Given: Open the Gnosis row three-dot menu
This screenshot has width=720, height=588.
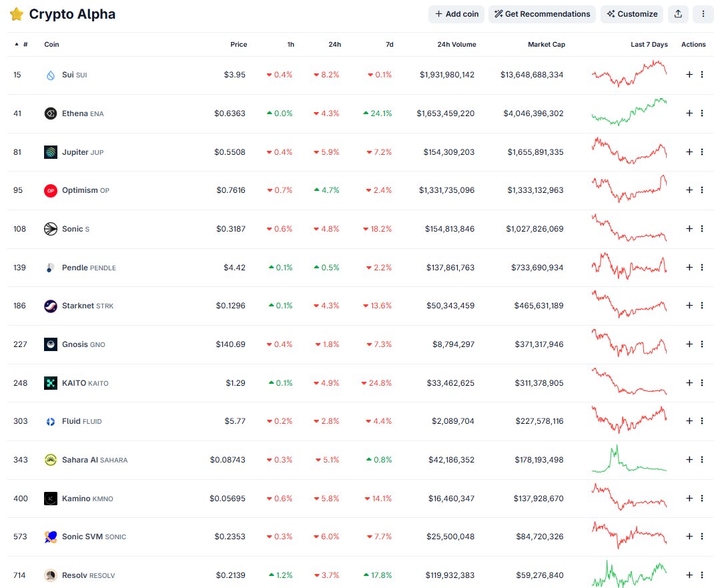Looking at the screenshot, I should tap(702, 344).
